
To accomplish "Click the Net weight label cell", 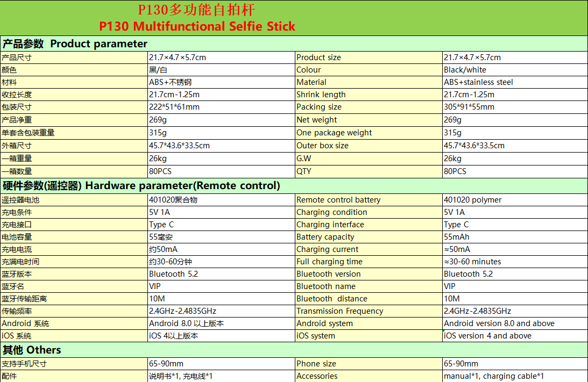I will click(x=369, y=120).
